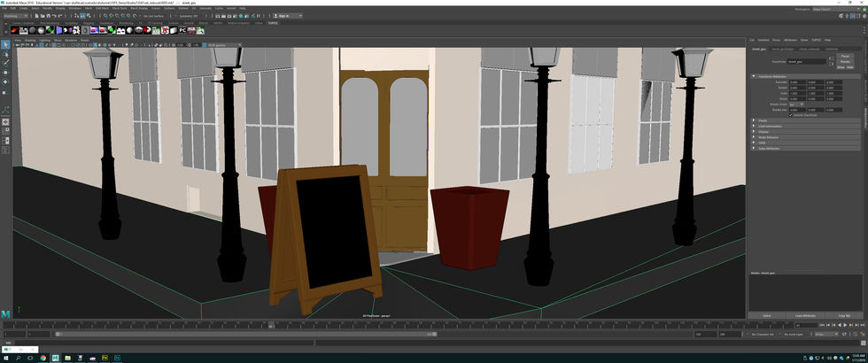The image size is (868, 363).
Task: Click the red X shelf icon
Action: [x=165, y=30]
